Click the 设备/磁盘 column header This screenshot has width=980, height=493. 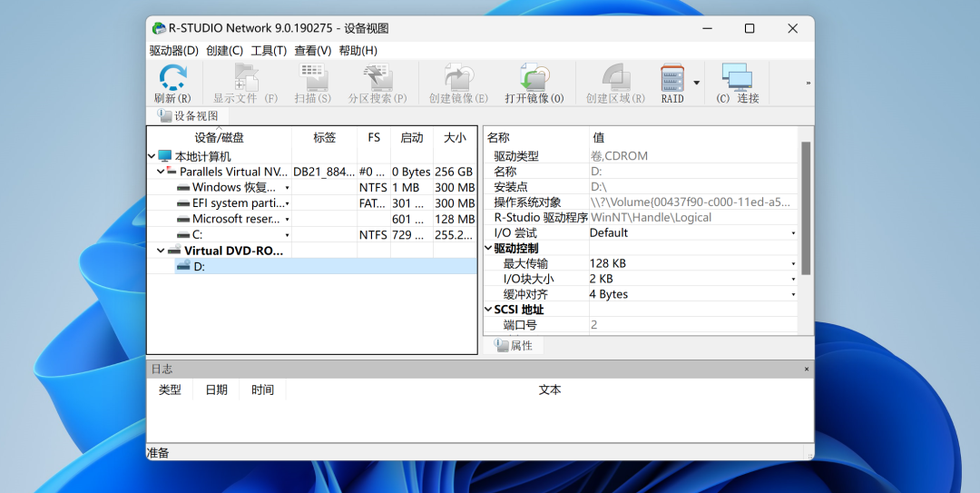pos(220,138)
